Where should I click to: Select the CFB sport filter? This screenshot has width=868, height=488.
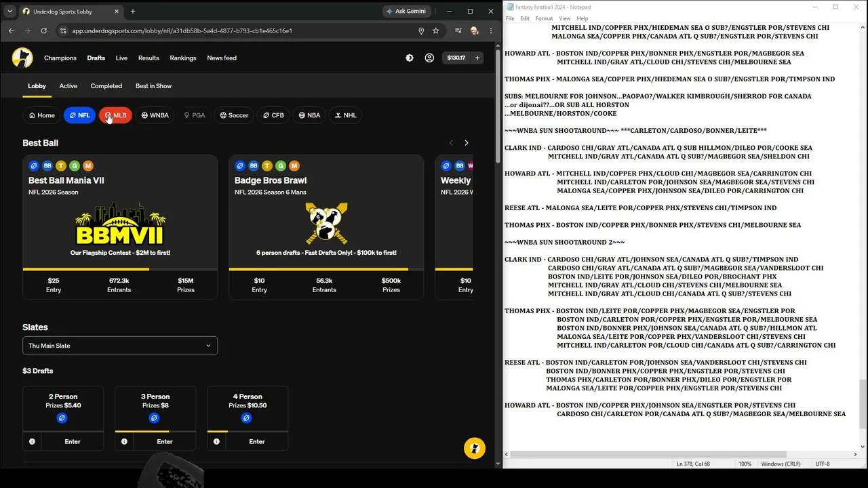(x=274, y=115)
